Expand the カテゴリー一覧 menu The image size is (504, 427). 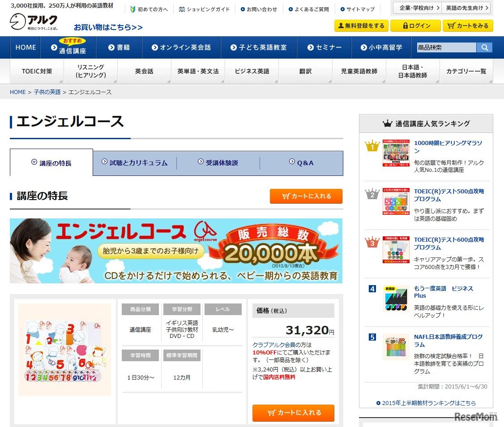click(466, 71)
